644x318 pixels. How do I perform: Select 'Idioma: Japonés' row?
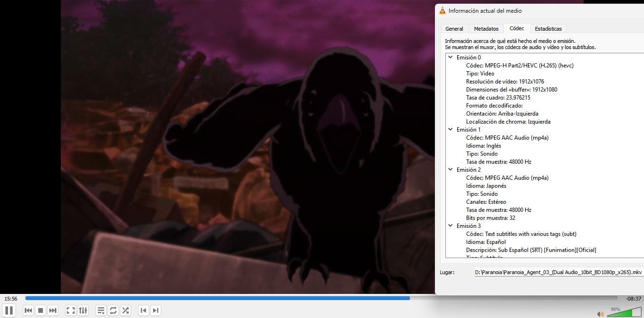click(486, 186)
